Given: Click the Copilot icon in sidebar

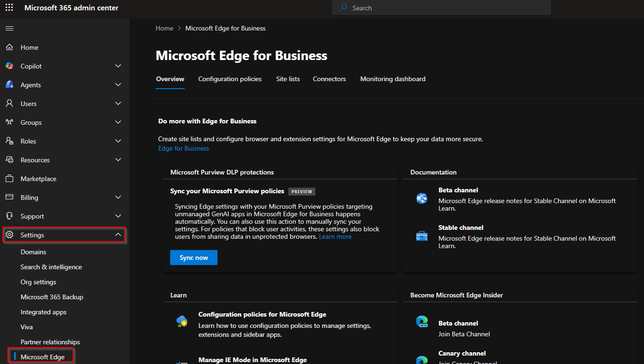Looking at the screenshot, I should pyautogui.click(x=9, y=66).
